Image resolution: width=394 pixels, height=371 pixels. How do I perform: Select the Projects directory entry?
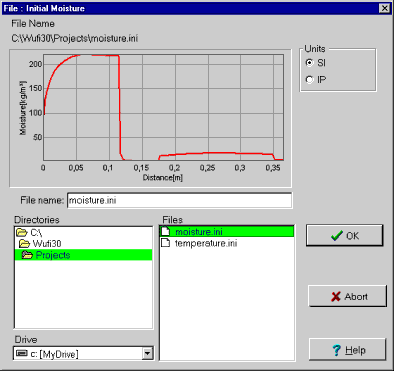tap(84, 255)
